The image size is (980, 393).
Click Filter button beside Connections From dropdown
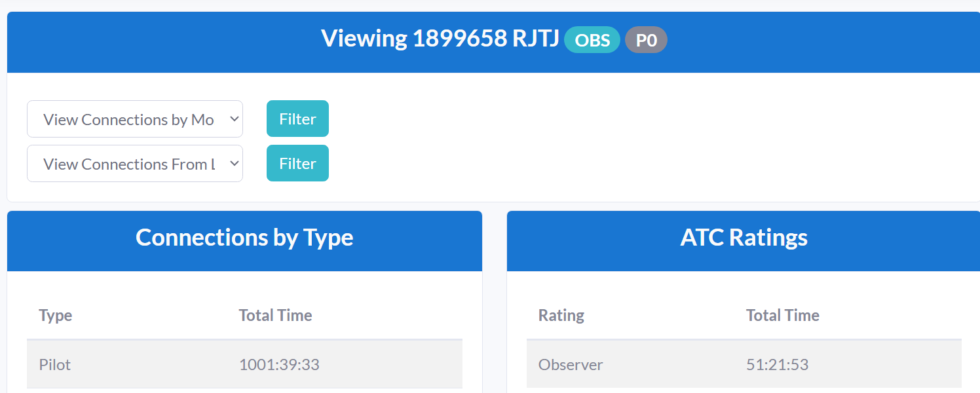click(297, 163)
